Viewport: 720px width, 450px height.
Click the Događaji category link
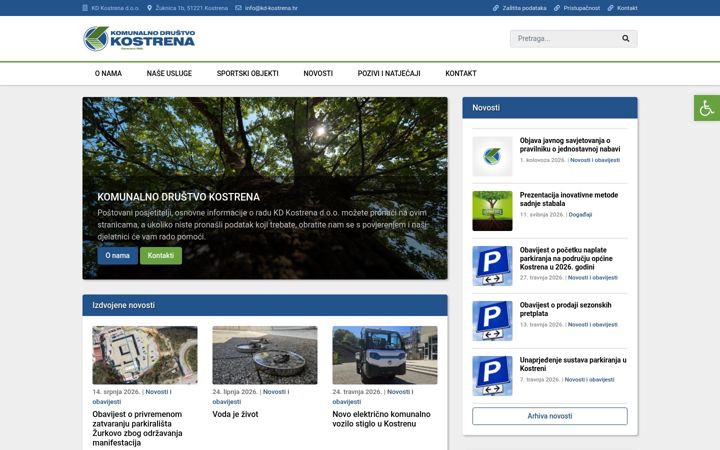pos(580,214)
